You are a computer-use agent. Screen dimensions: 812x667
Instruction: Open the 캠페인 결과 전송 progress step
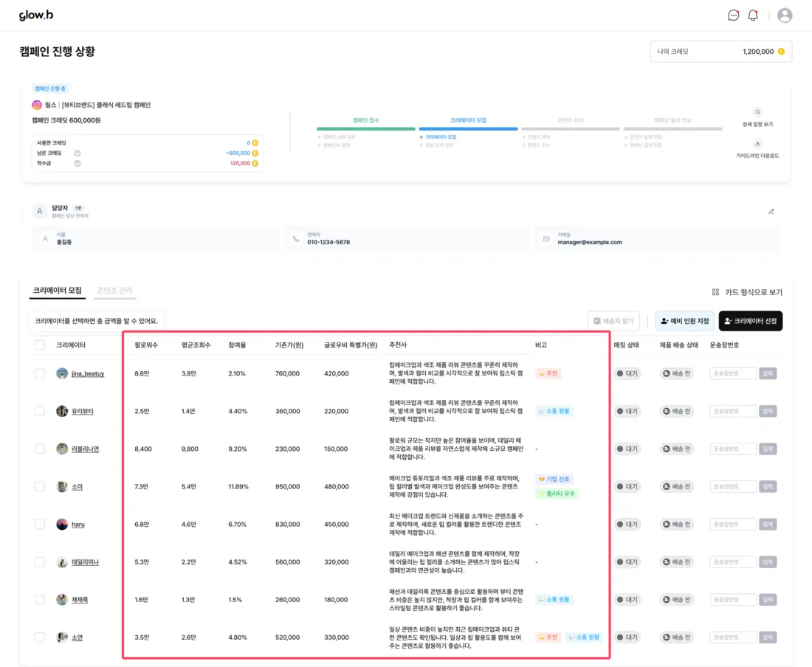(672, 120)
